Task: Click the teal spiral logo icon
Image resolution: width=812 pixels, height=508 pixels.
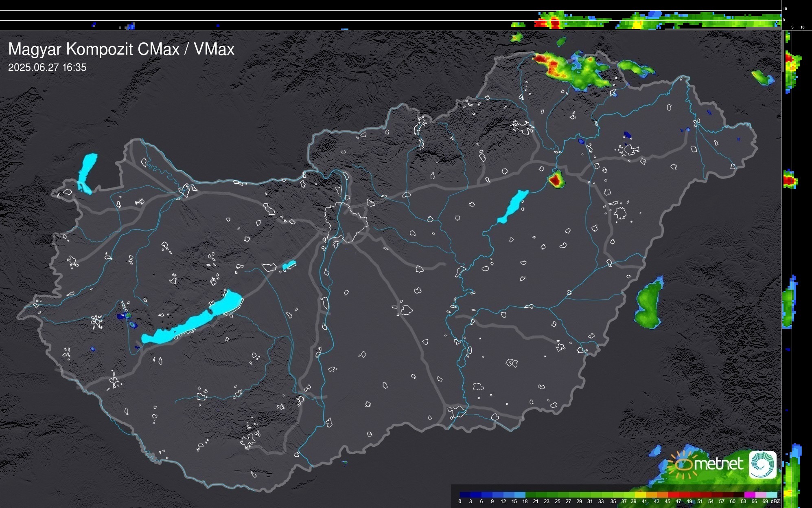Action: (x=762, y=464)
